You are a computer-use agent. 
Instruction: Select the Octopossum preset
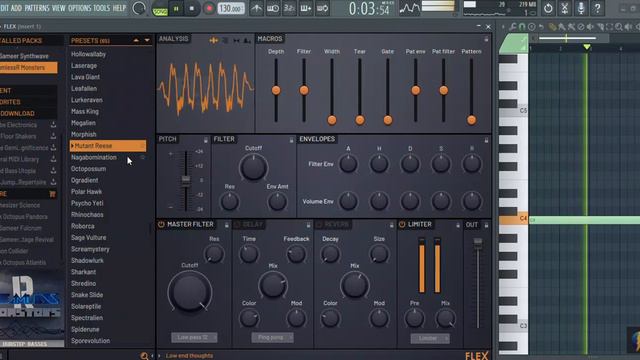88,169
